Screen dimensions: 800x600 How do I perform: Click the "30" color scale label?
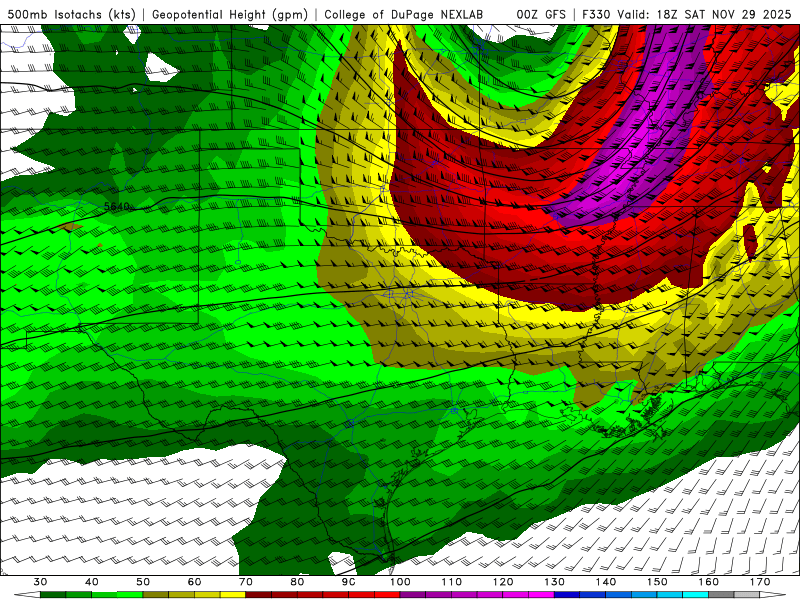tap(40, 582)
